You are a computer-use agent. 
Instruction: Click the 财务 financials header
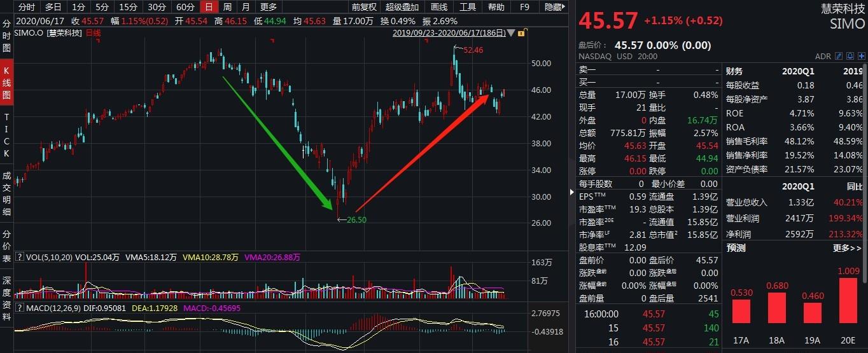(734, 71)
